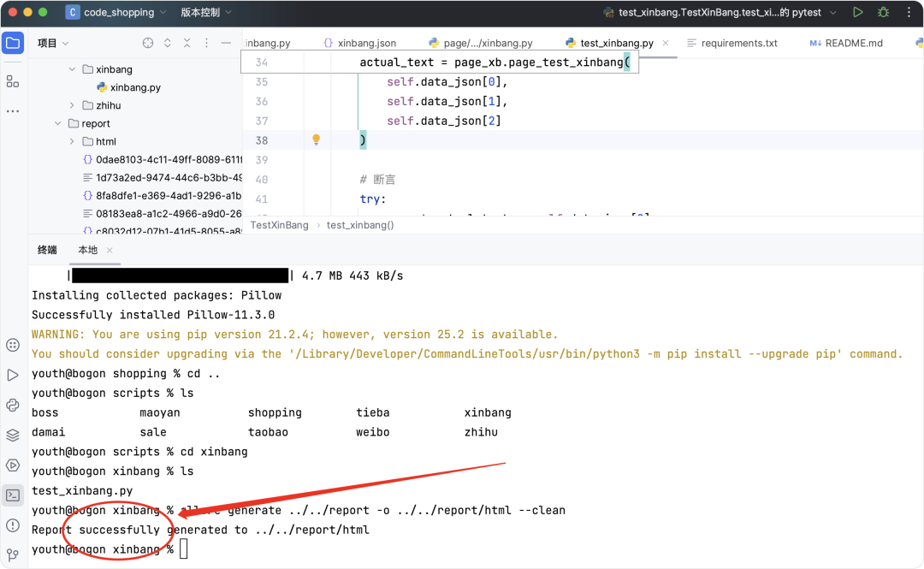This screenshot has height=569, width=924.
Task: Open the Project tool window icon
Action: (x=13, y=43)
